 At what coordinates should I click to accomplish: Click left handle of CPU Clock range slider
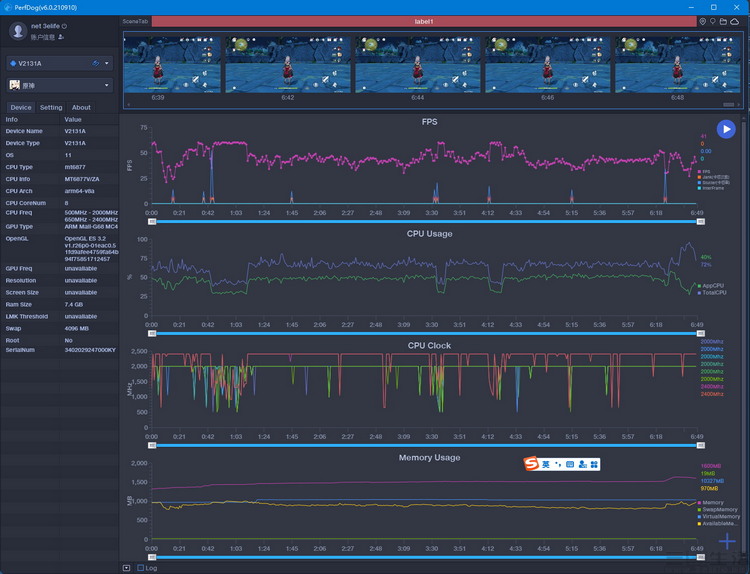pyautogui.click(x=152, y=445)
